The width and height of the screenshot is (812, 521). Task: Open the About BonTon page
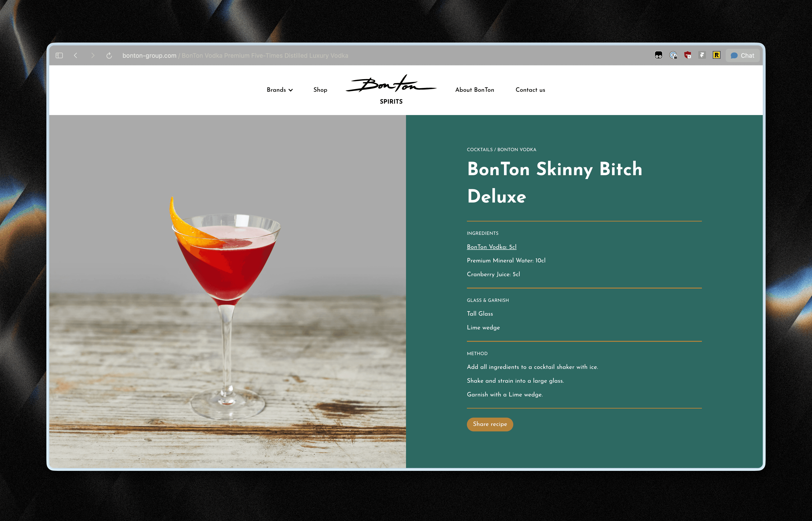(x=474, y=90)
